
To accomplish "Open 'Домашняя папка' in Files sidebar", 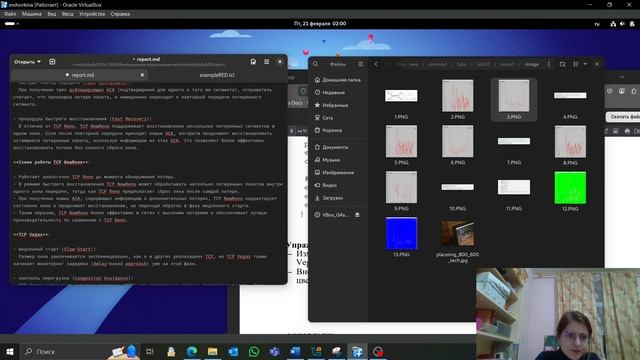I will pyautogui.click(x=337, y=80).
